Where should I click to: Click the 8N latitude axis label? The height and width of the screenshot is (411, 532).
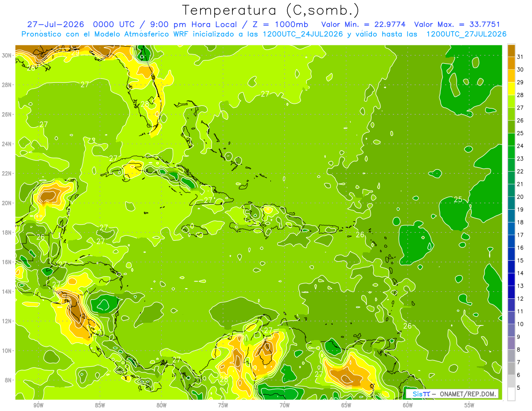9,380
